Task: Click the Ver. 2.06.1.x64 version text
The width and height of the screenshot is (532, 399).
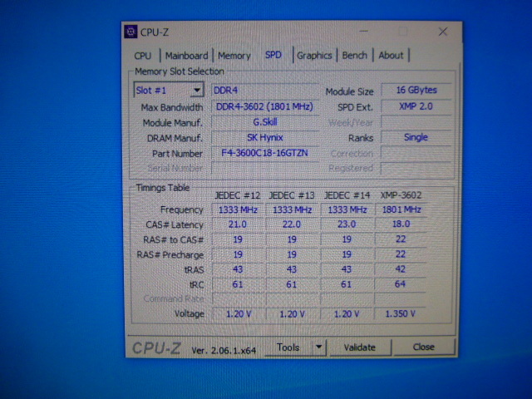Action: point(224,350)
